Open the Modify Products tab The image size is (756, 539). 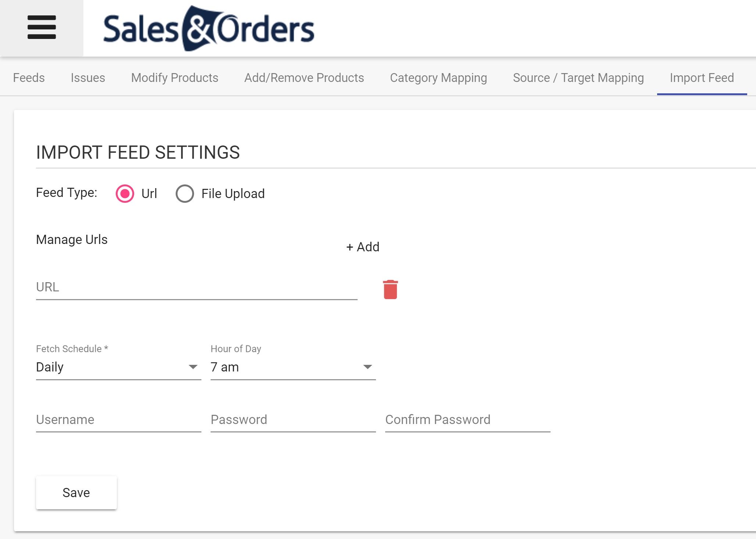click(x=174, y=78)
